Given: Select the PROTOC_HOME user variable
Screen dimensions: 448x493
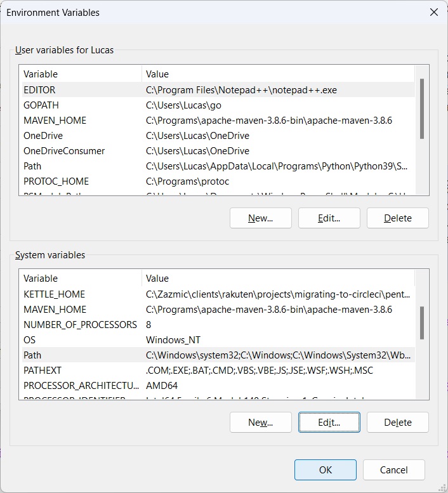Looking at the screenshot, I should (x=56, y=181).
